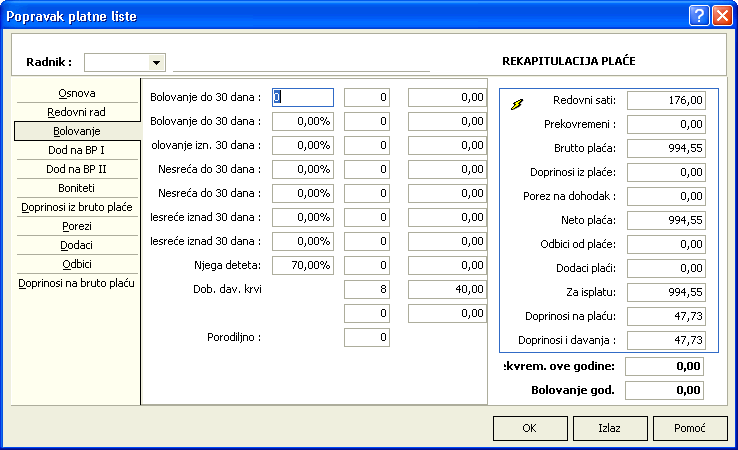
Task: Click the help question mark icon
Action: click(697, 16)
